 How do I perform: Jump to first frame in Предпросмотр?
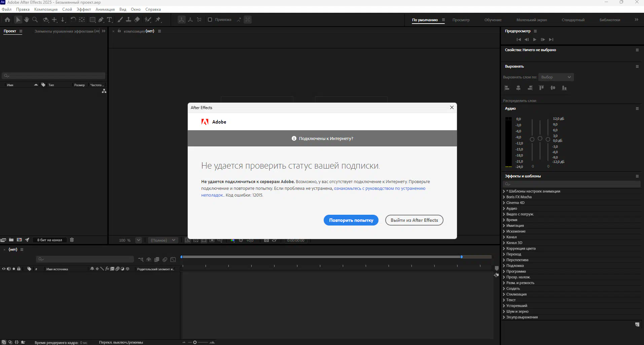(518, 40)
